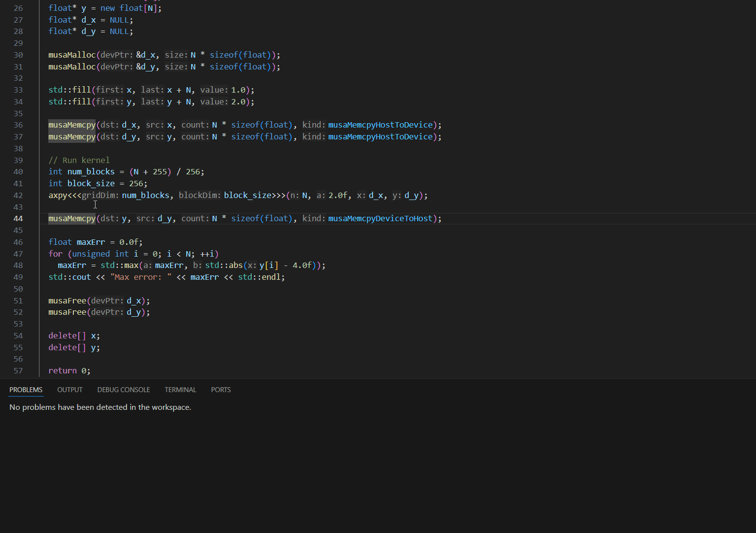Click 'd_x = NULL' declaration on line 27
The height and width of the screenshot is (533, 756).
[x=105, y=20]
